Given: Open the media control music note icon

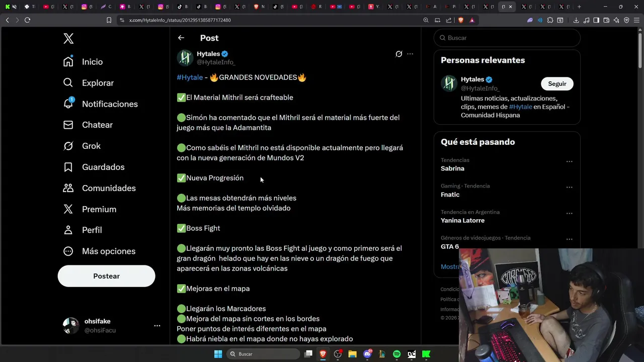Looking at the screenshot, I should click(586, 20).
